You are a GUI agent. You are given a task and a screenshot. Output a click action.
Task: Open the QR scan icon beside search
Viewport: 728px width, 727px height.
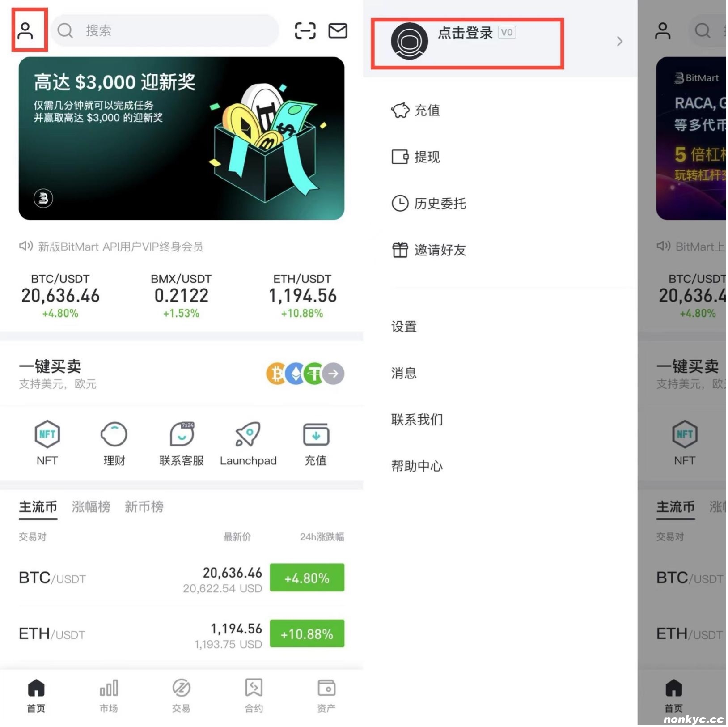click(305, 31)
